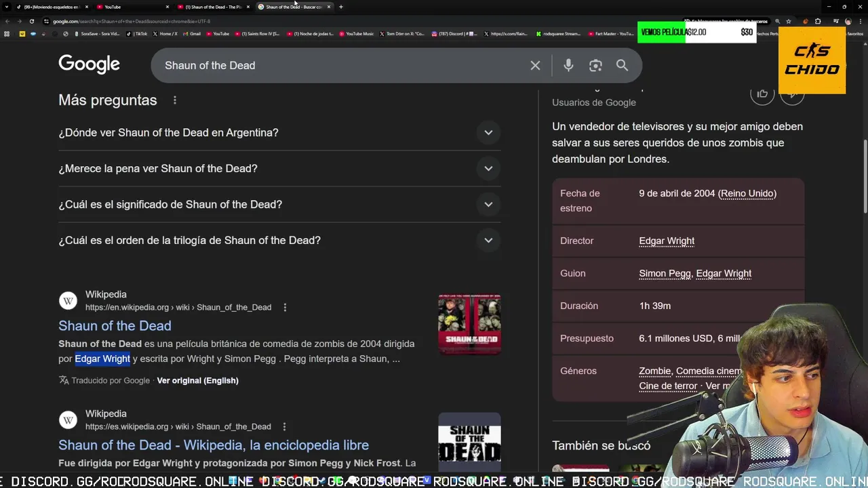Screen dimensions: 868x488
Task: Start voice search with the microphone icon
Action: coord(568,65)
